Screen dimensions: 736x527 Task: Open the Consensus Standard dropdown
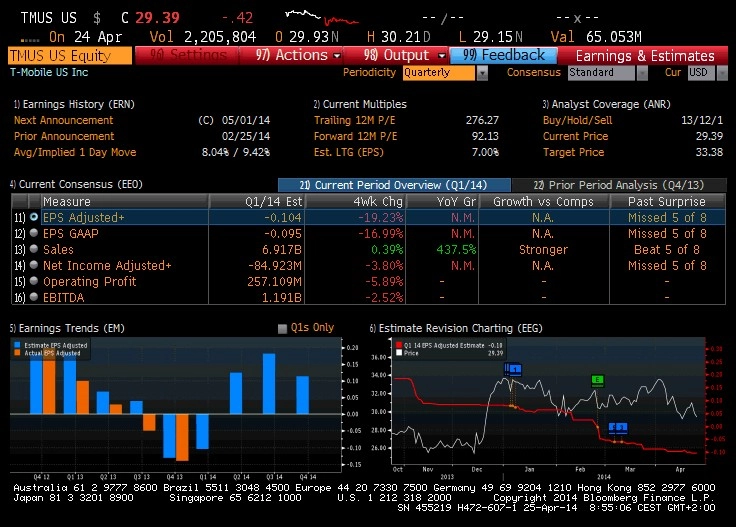click(601, 73)
